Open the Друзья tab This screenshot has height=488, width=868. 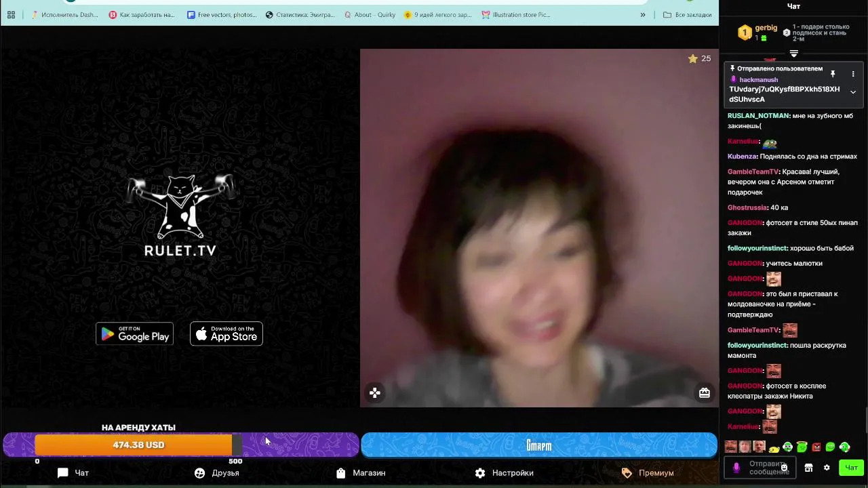point(217,473)
